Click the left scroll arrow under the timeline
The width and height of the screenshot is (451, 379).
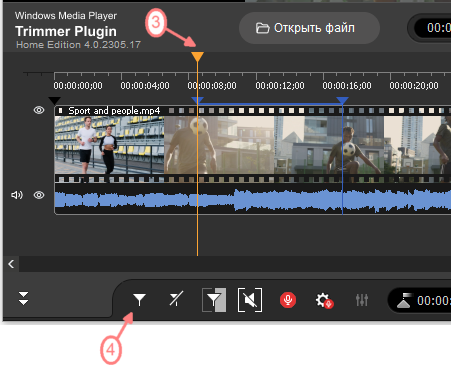coord(11,264)
